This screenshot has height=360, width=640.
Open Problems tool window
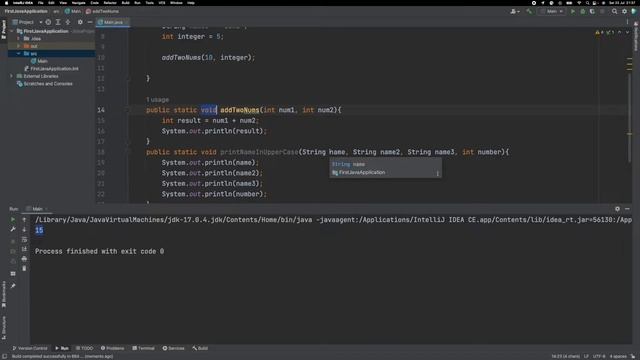click(112, 348)
